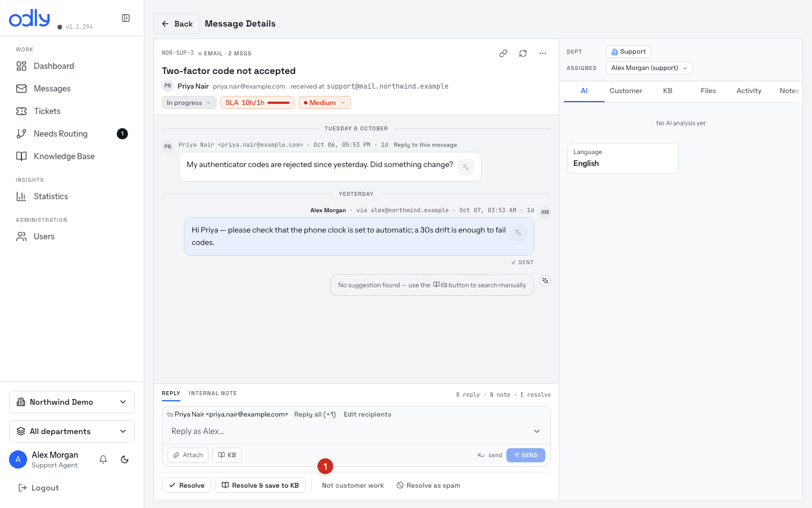Click Alex Morgan's avatar circle
This screenshot has height=508, width=812.
click(x=18, y=459)
